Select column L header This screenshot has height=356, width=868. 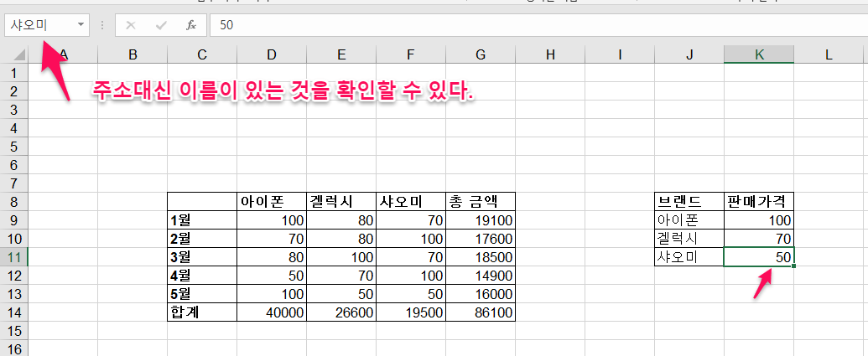point(829,54)
